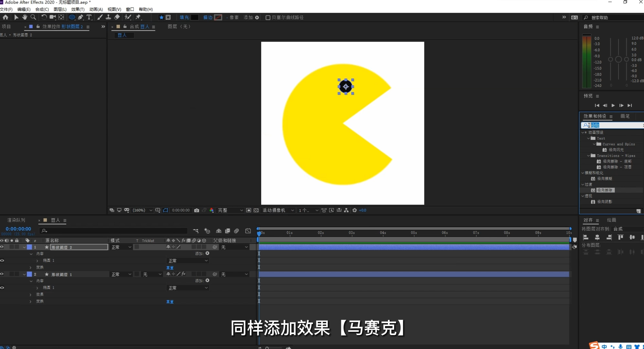Click the Home icon in the toolbar

coord(5,17)
